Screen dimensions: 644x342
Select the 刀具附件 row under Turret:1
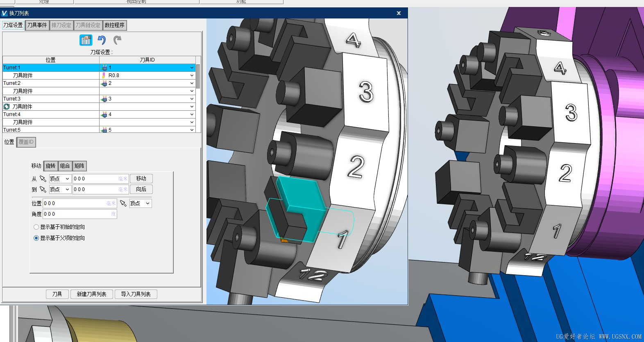click(99, 75)
